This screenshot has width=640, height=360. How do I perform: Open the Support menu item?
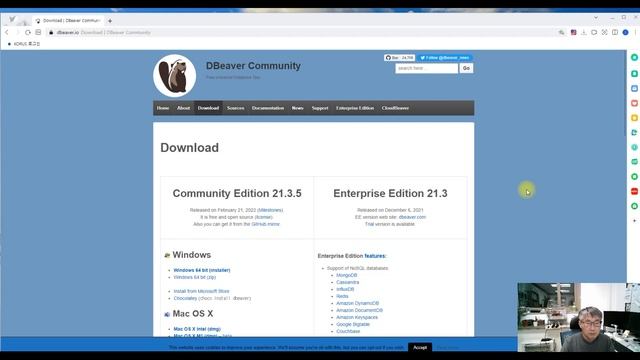(x=320, y=108)
